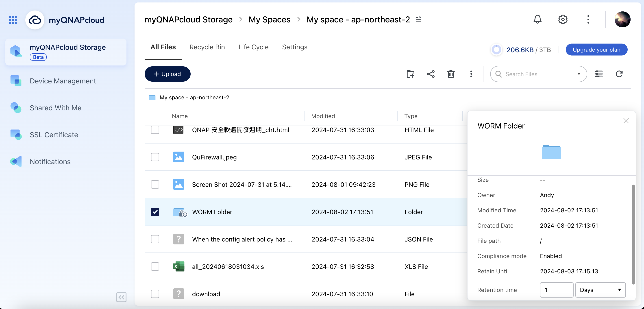The width and height of the screenshot is (644, 309).
Task: Click the storage usage ring indicator
Action: point(496,50)
